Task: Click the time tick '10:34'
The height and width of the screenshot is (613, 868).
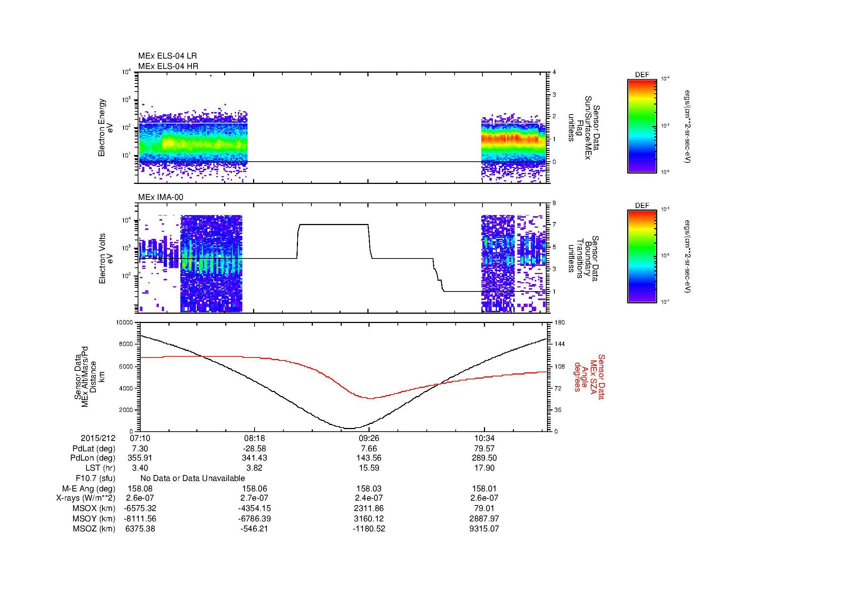Action: pos(484,438)
